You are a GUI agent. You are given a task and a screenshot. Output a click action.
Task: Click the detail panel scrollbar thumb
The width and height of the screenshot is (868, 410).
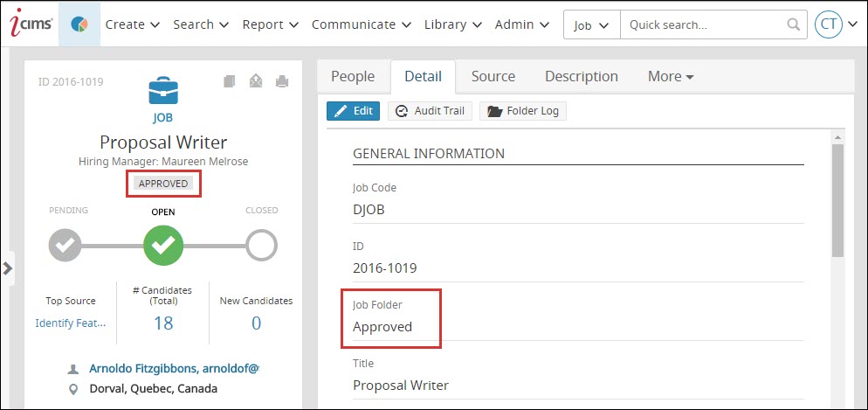coord(837,200)
